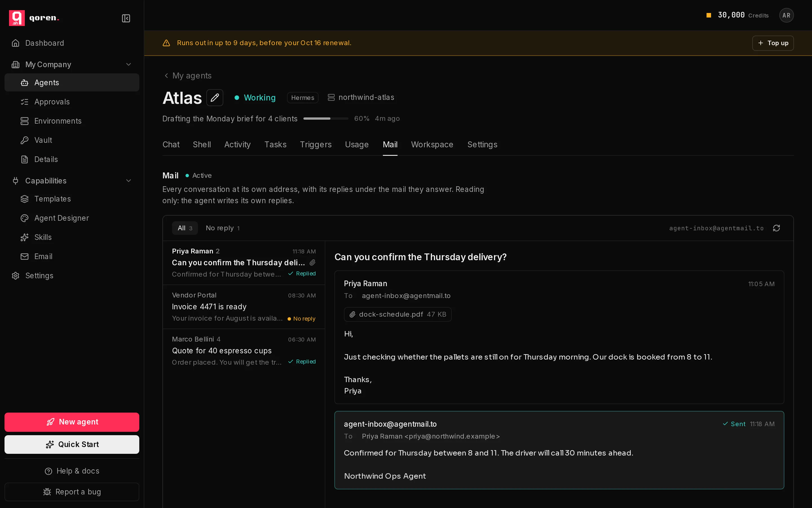Click the Hermes badge

pyautogui.click(x=303, y=98)
